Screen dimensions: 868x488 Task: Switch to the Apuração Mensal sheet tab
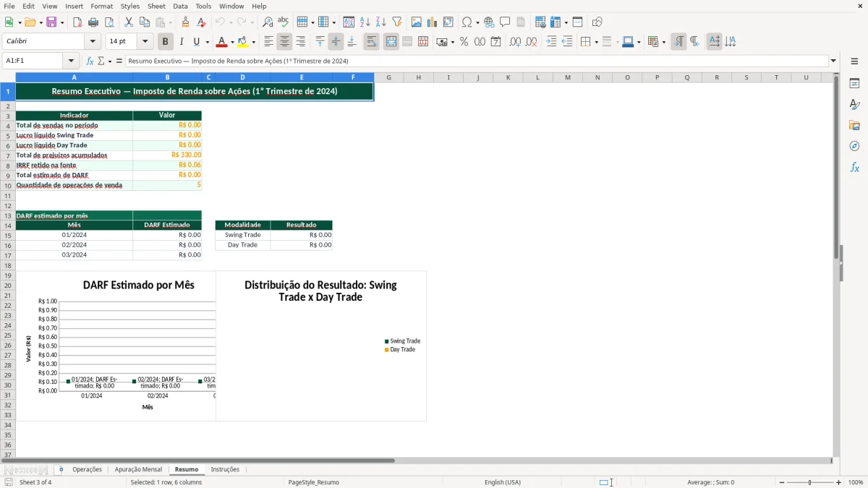(x=138, y=470)
